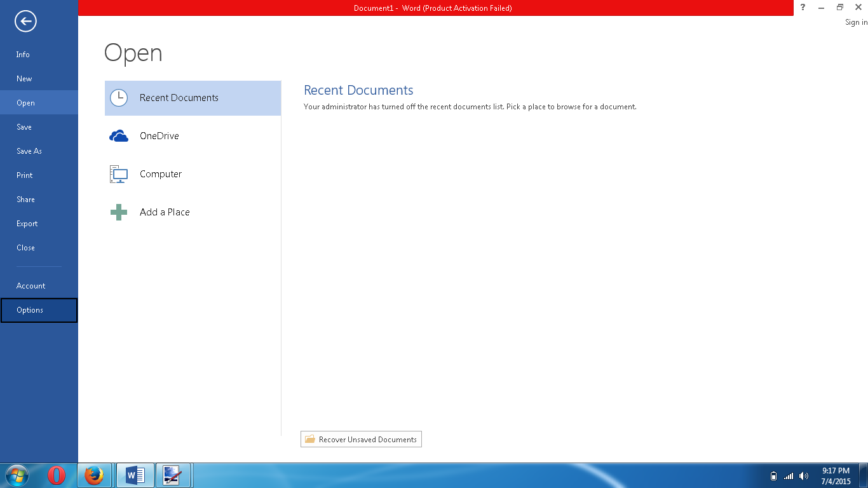Open Firefox from the taskbar
The image size is (868, 488).
pyautogui.click(x=95, y=475)
